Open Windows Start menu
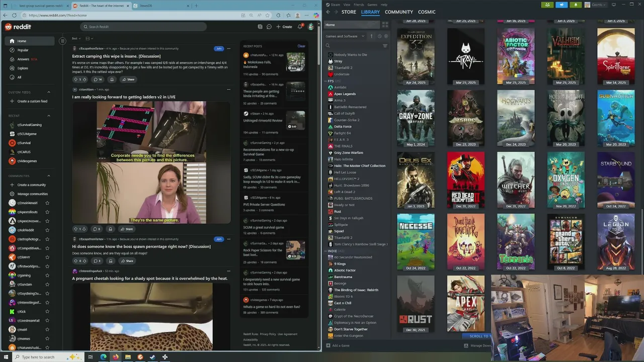This screenshot has width=644, height=362. 6,357
